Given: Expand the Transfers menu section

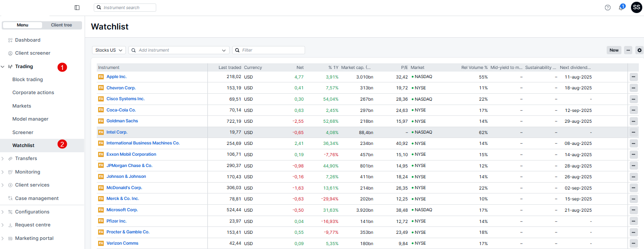Looking at the screenshot, I should click(x=3, y=159).
